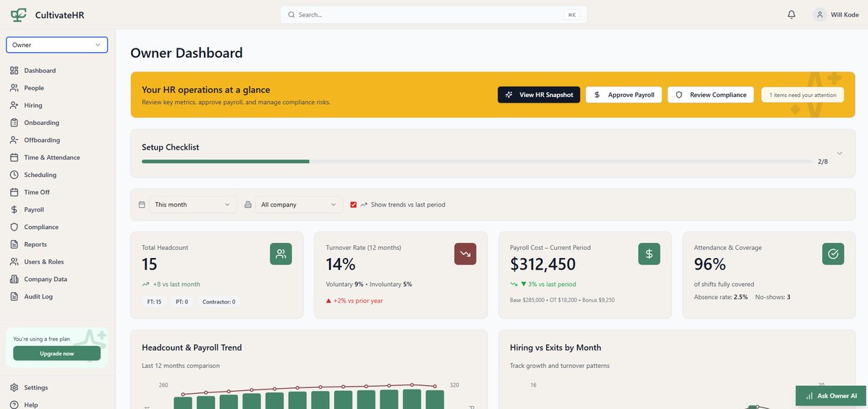This screenshot has width=868, height=409.
Task: Click the CultivateHR plant logo icon
Action: pos(19,14)
